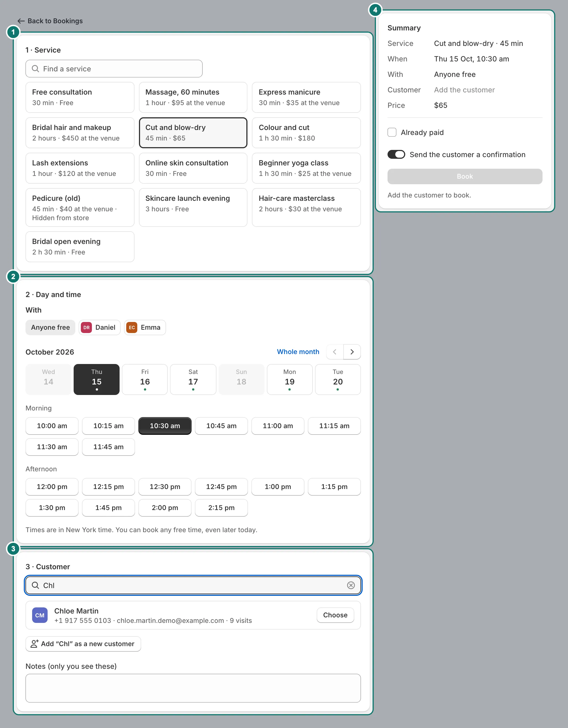Pick the 12:15 pm time slot
Viewport: 568px width, 728px height.
[x=109, y=487]
